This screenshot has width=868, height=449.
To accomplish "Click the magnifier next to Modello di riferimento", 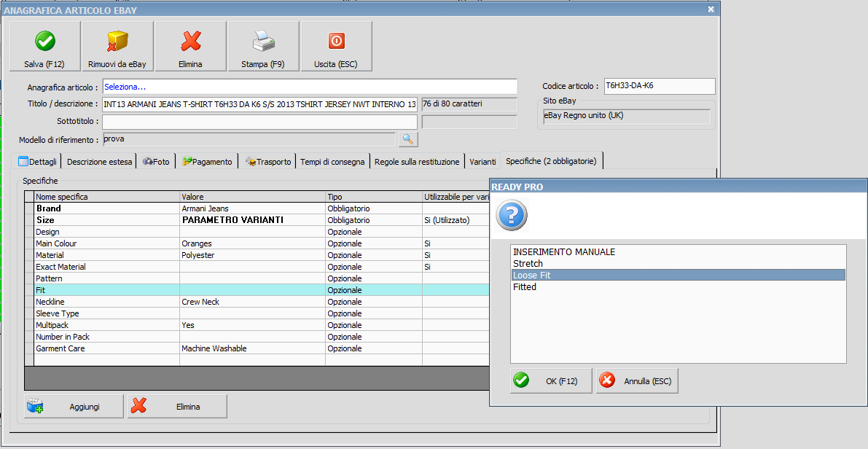I will tap(408, 139).
